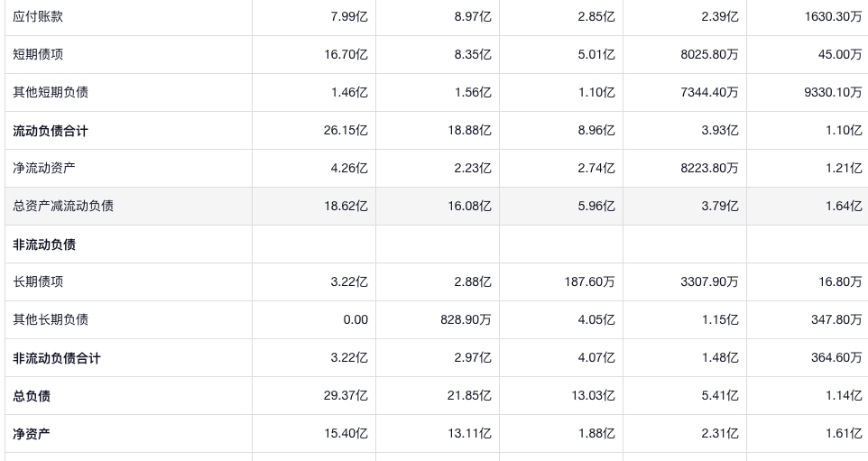
Task: Select the 29.37亿 total liabilities cell
Action: coord(346,396)
